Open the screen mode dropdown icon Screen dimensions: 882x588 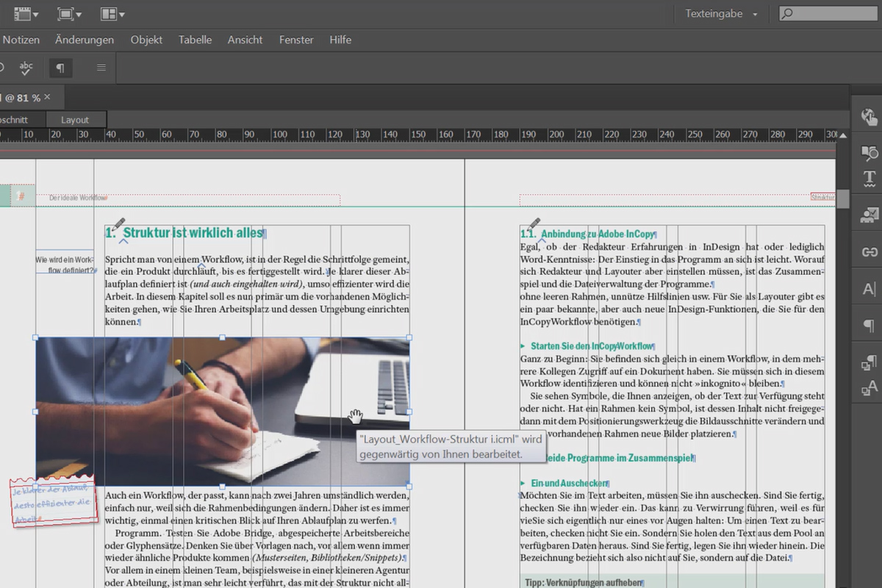pyautogui.click(x=69, y=13)
